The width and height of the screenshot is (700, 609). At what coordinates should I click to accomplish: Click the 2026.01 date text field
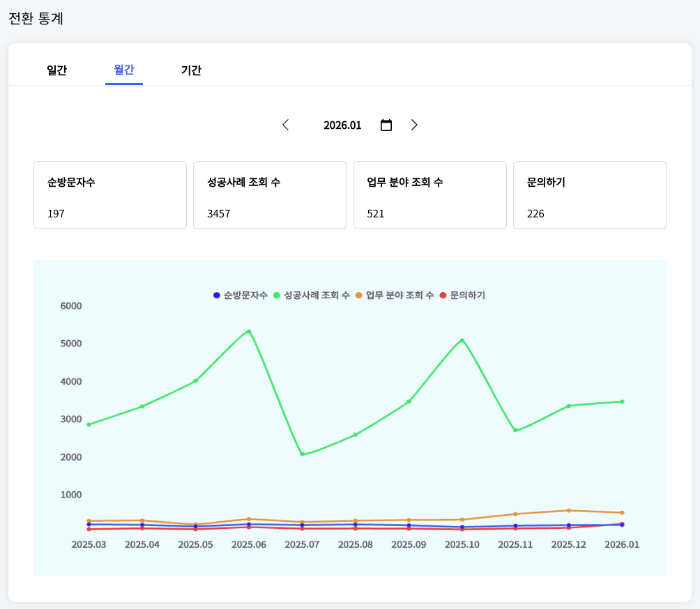[342, 125]
